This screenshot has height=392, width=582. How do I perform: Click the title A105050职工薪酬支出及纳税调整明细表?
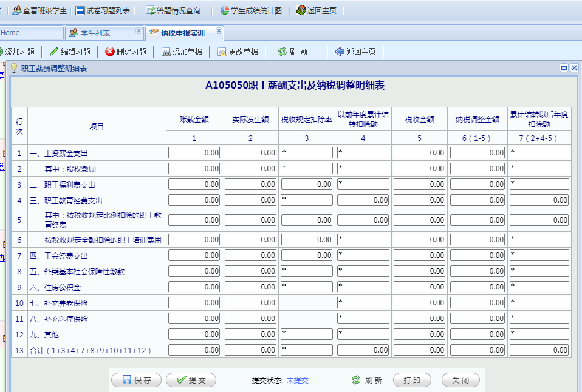coord(295,86)
